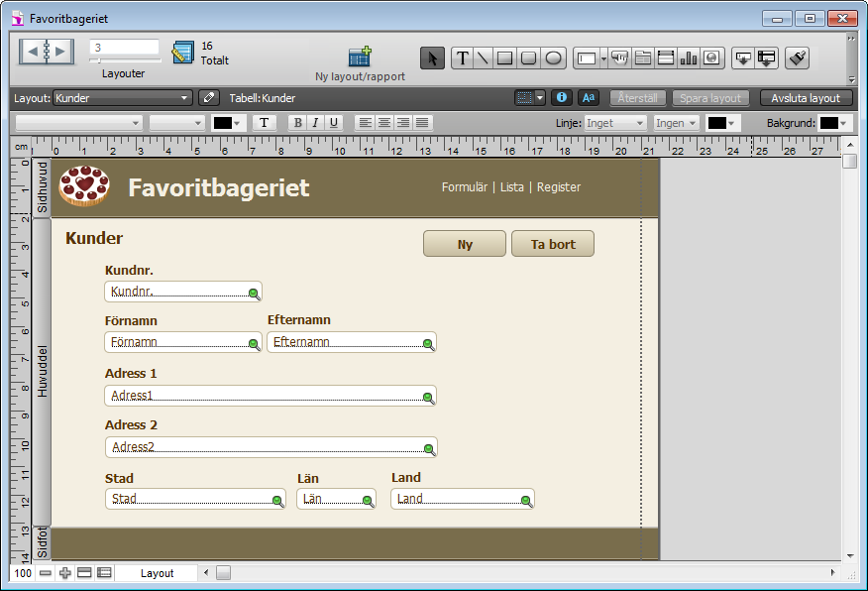This screenshot has width=868, height=591.
Task: Center align text
Action: coord(384,123)
